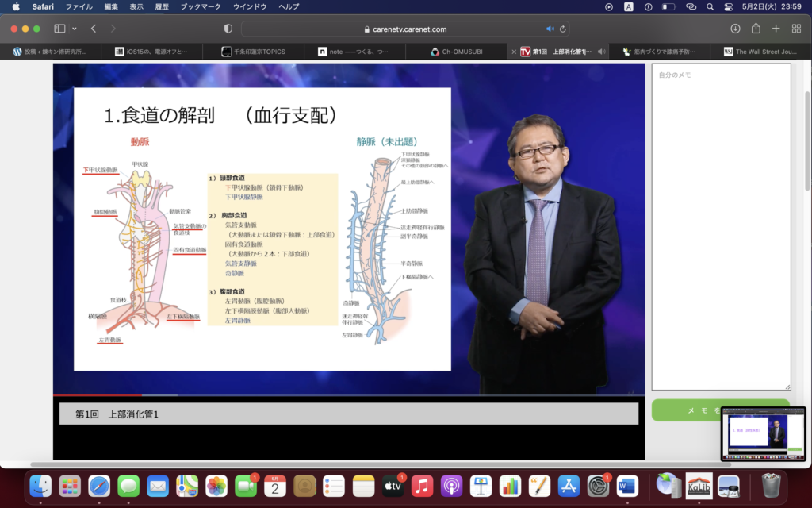Mute the playing 第1回 tab speaker icon
812x508 pixels.
pyautogui.click(x=602, y=52)
